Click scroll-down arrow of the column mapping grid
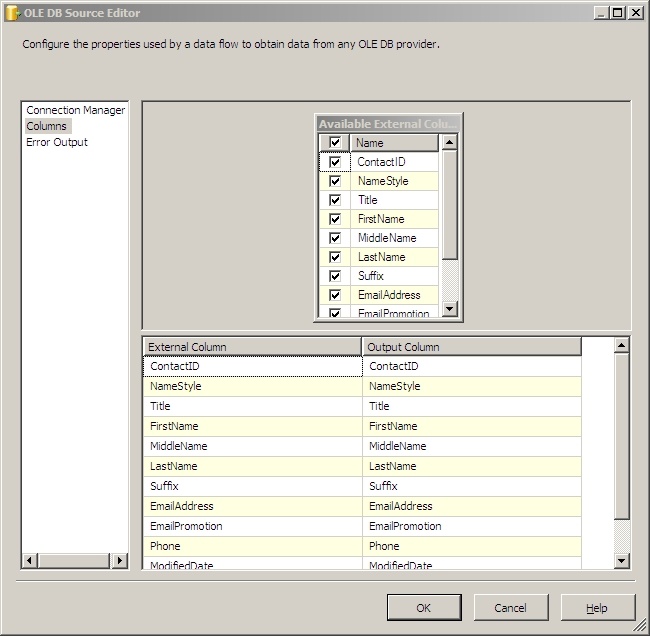 [621, 561]
